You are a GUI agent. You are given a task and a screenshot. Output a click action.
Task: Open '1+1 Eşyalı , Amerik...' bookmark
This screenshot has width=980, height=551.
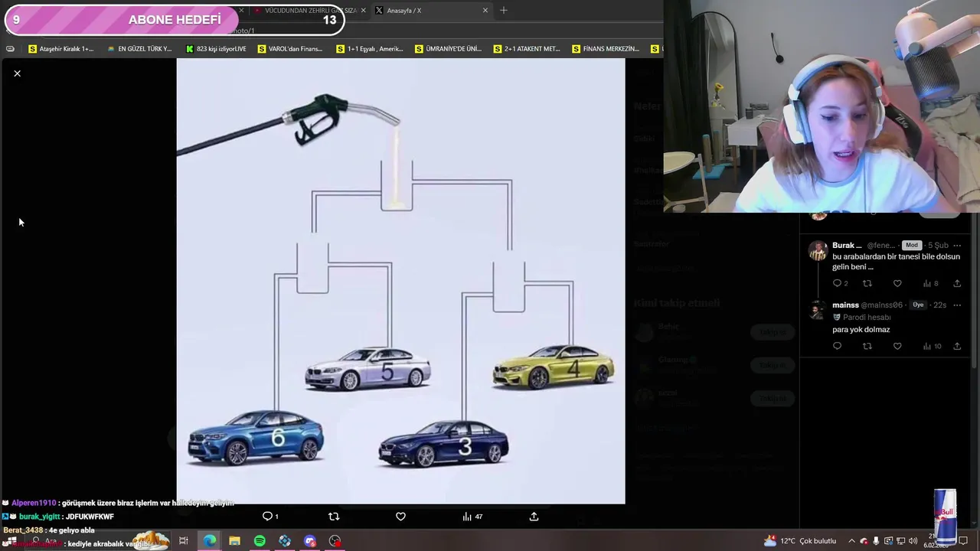[370, 49]
